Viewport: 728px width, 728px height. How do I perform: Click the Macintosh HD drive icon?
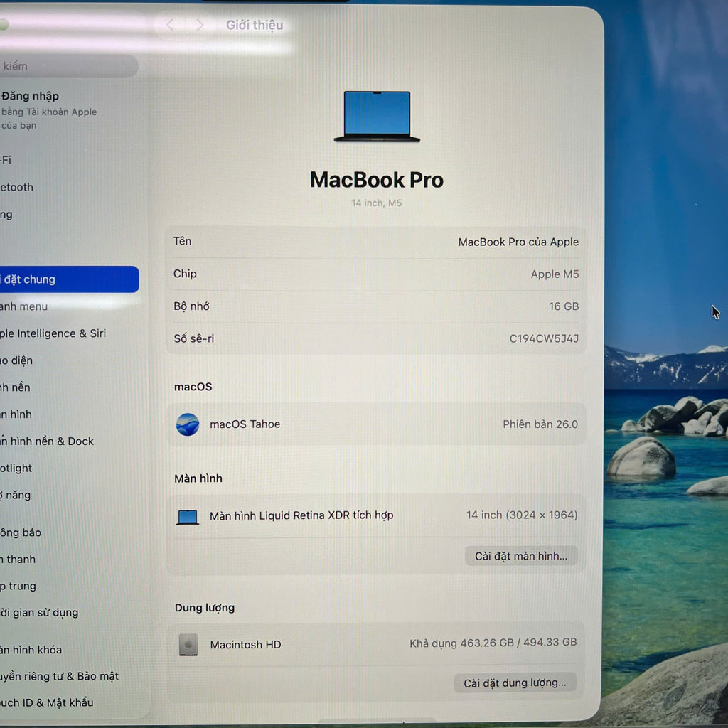(x=188, y=645)
